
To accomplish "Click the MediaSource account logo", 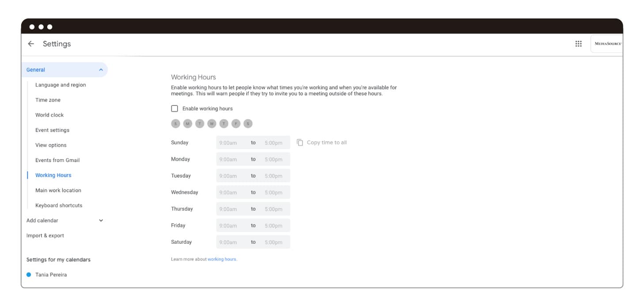I will tap(607, 44).
